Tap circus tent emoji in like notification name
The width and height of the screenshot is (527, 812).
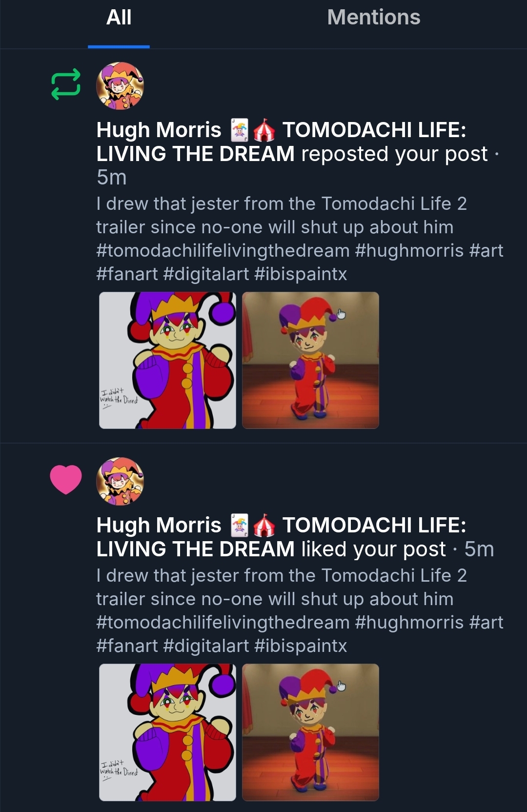[264, 526]
